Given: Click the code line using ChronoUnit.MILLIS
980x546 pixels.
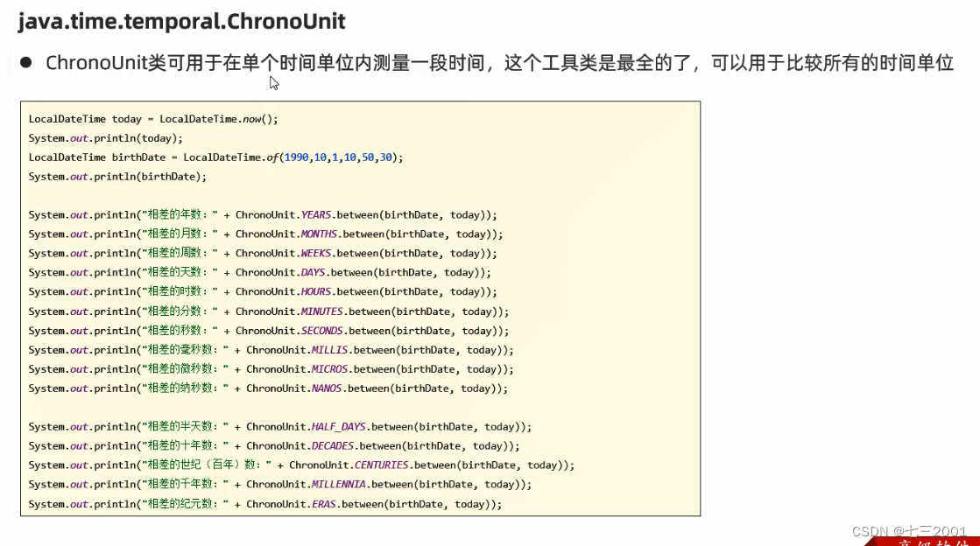Looking at the screenshot, I should pos(271,351).
